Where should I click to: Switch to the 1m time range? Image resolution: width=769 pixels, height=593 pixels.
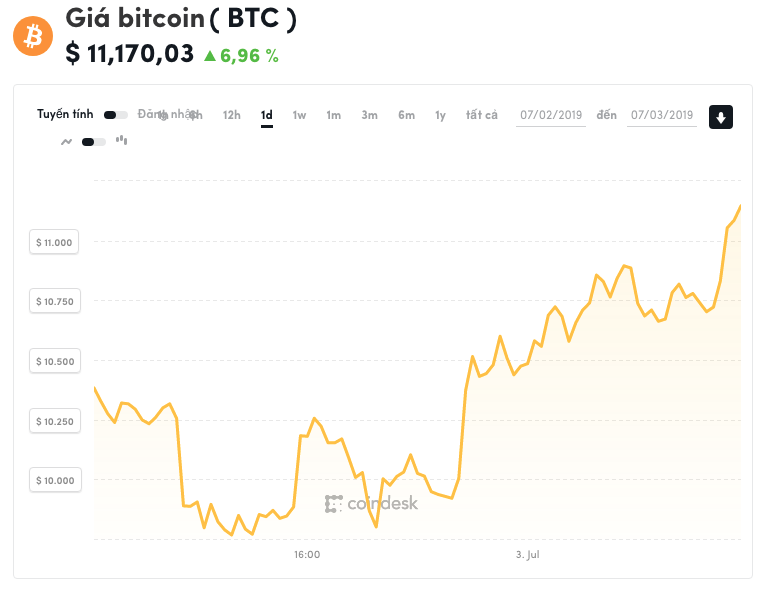[334, 115]
